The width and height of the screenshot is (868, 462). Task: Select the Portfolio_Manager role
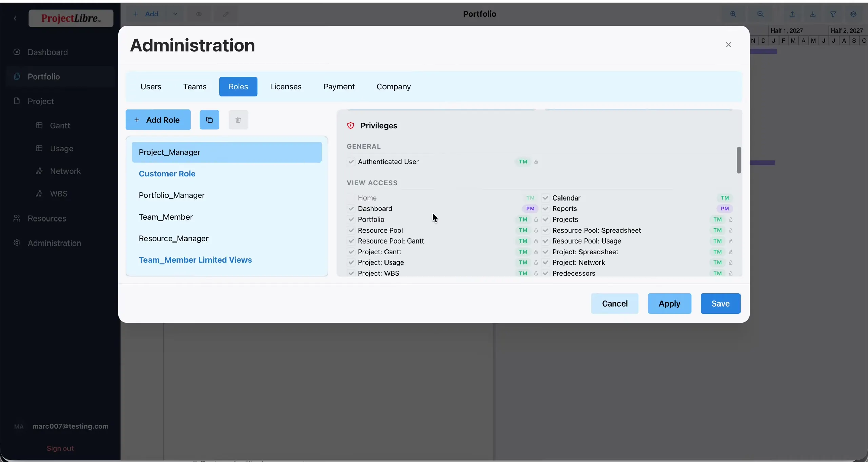pos(226,195)
